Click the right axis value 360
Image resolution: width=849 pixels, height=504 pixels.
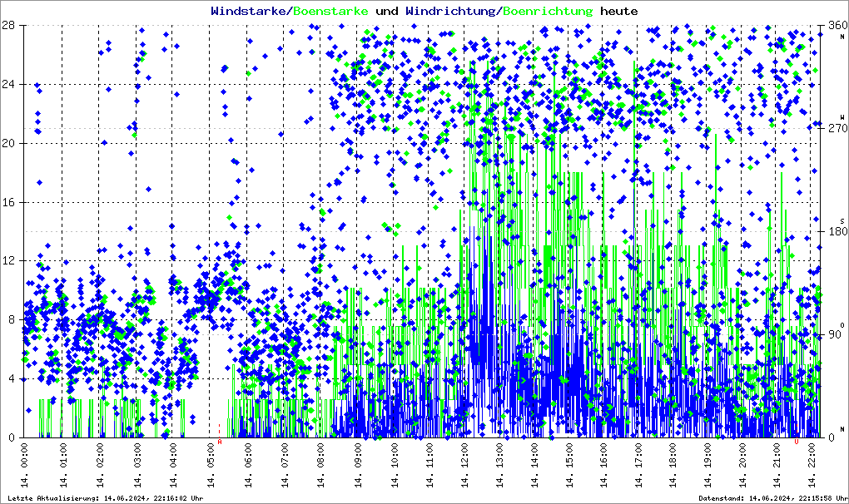(x=837, y=26)
